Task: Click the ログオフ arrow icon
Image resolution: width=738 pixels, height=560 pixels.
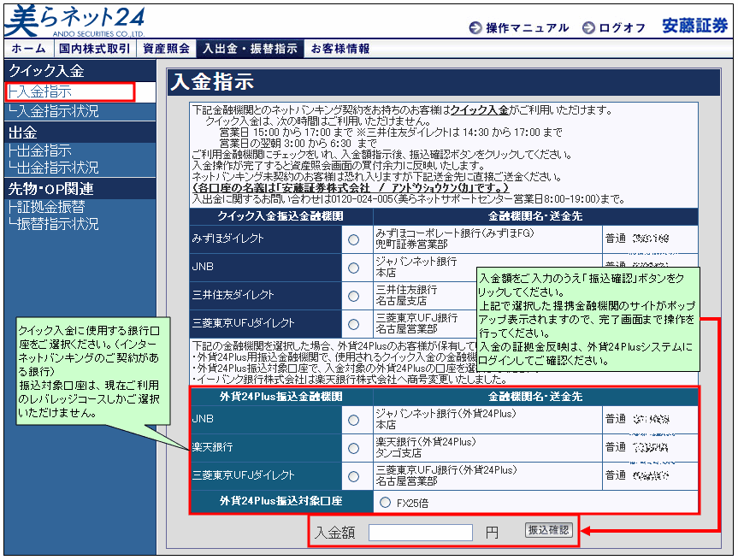Action: pyautogui.click(x=588, y=27)
